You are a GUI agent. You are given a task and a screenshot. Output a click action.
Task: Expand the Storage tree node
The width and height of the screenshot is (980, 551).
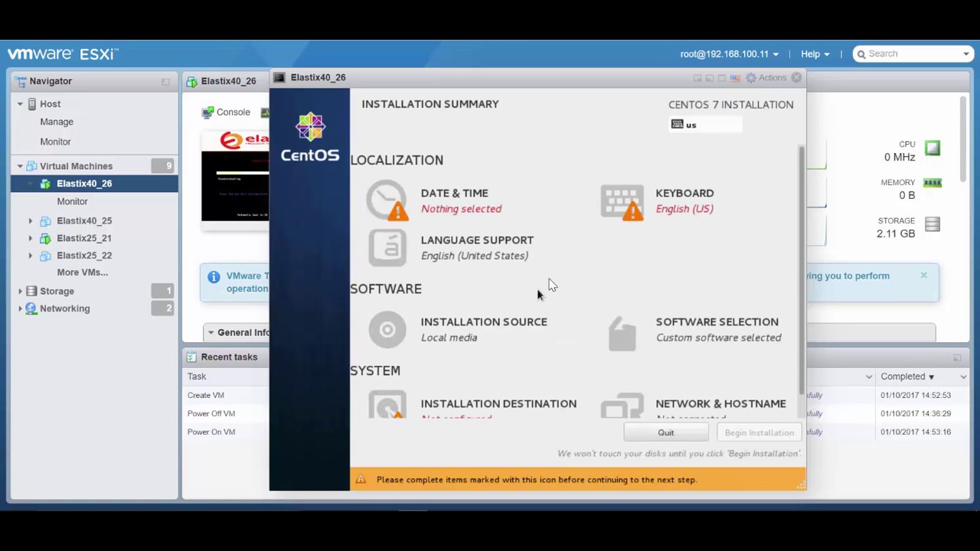coord(20,292)
